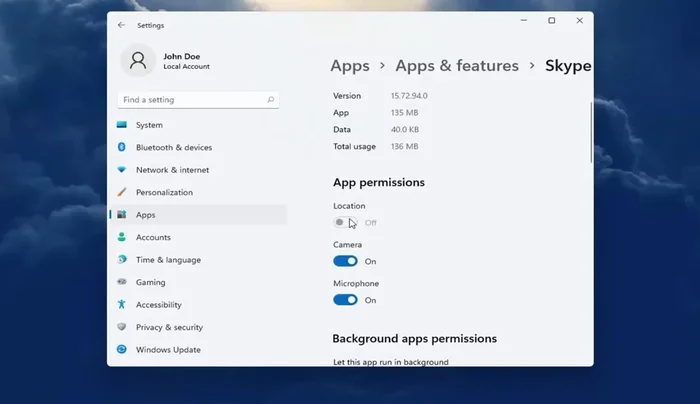Toggle the Location permission switch
The image size is (700, 404).
(x=345, y=222)
